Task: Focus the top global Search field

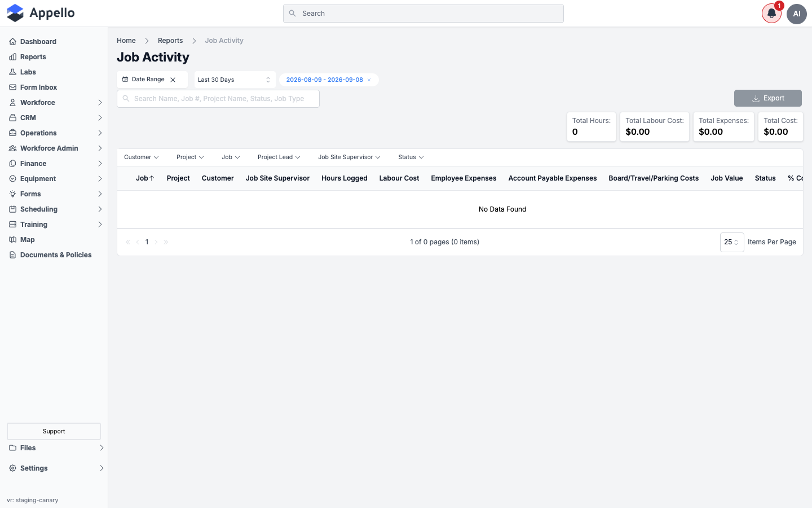Action: pos(423,14)
